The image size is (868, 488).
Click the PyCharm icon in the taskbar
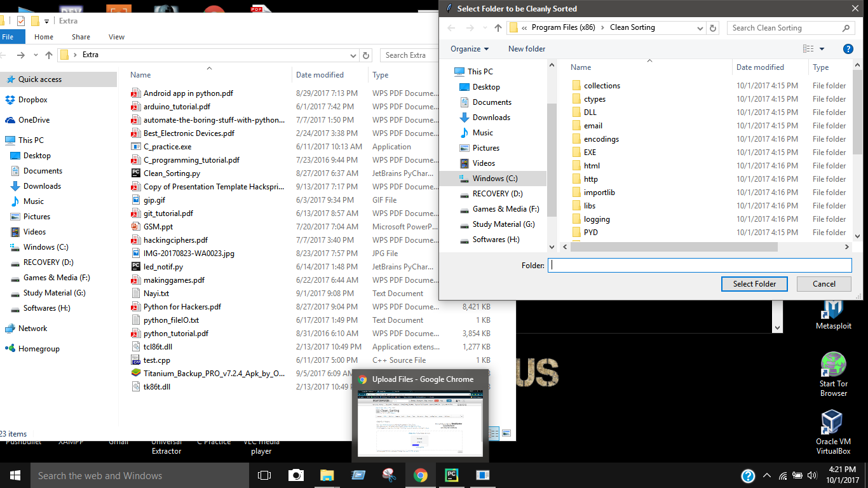pos(452,475)
